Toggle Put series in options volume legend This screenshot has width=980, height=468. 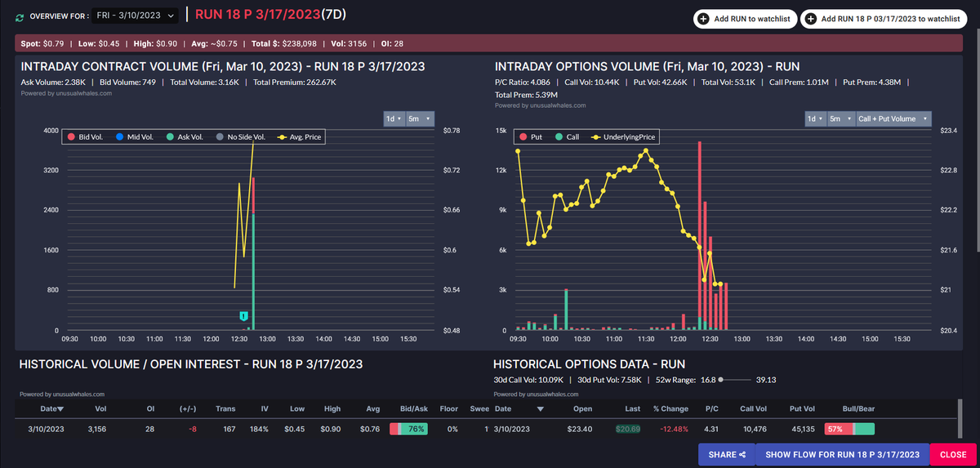point(530,137)
